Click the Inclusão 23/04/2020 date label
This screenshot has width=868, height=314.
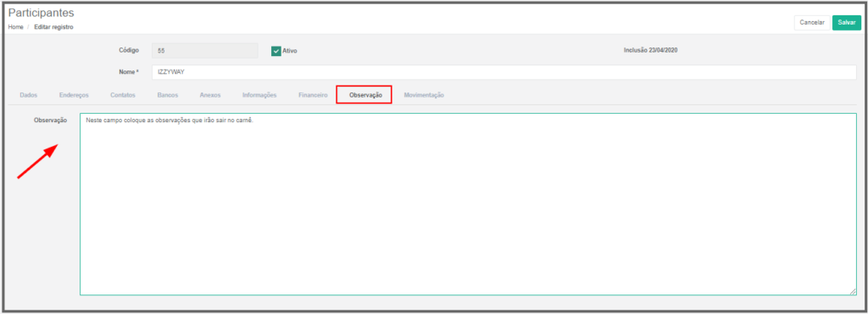(x=651, y=50)
